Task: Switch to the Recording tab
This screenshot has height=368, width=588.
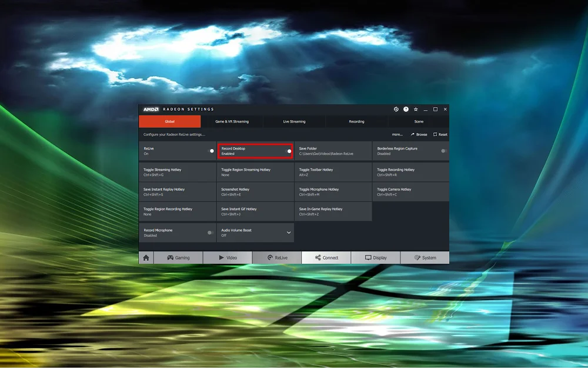Action: click(356, 121)
